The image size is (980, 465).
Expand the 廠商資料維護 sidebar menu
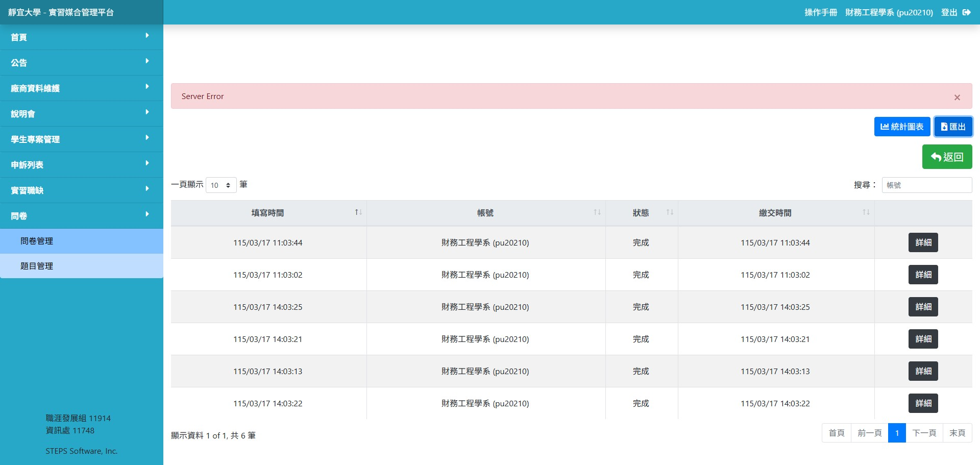tap(82, 88)
